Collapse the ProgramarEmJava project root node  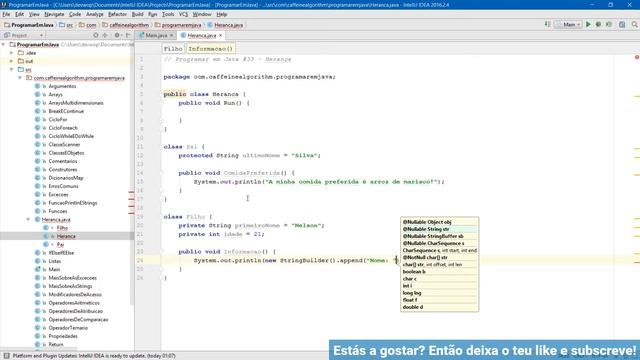click(4, 44)
